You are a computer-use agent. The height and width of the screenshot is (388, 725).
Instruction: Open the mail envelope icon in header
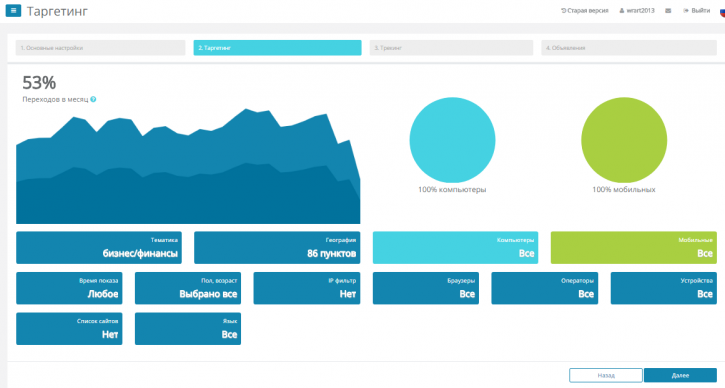pos(668,11)
